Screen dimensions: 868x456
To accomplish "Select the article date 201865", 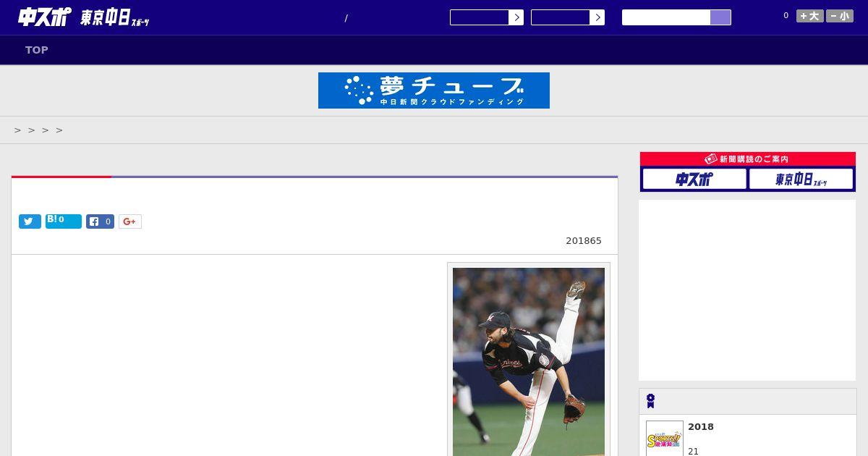I will [584, 241].
